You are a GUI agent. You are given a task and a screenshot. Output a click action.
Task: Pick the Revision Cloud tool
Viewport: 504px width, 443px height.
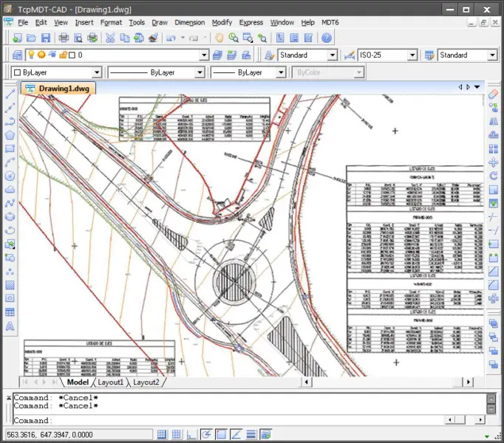(x=10, y=190)
